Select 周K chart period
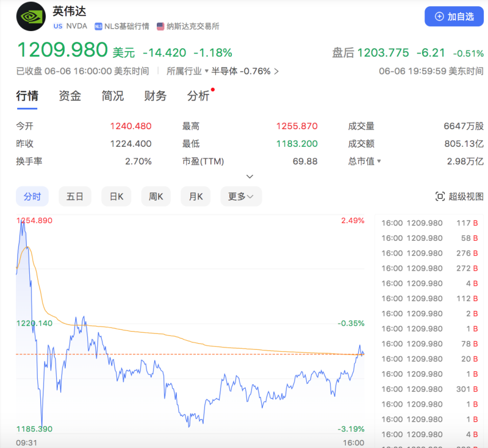This screenshot has height=448, width=488. tap(156, 196)
